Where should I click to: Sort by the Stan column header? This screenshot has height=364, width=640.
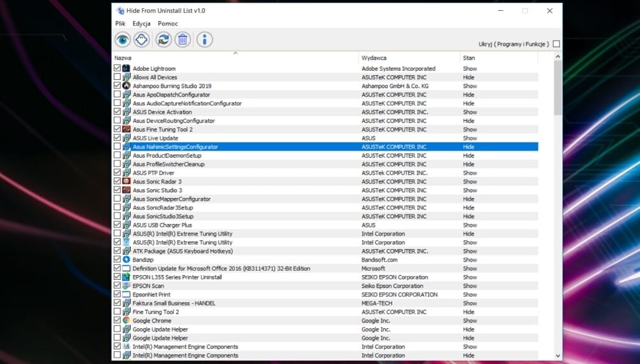pyautogui.click(x=499, y=57)
